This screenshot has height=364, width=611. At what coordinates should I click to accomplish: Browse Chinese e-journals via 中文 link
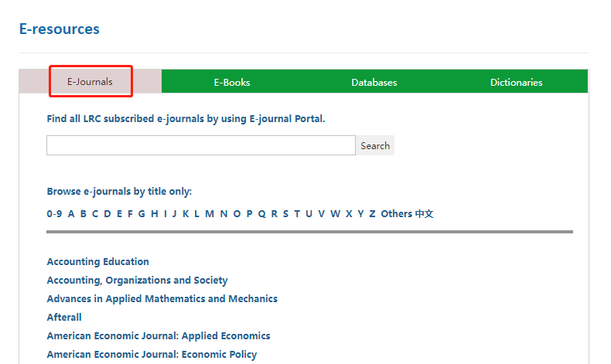click(425, 214)
